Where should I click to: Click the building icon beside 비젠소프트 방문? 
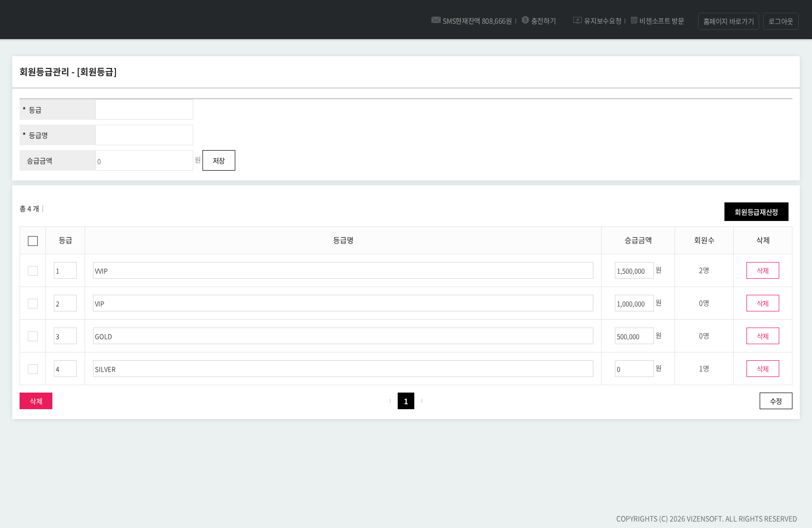[634, 20]
